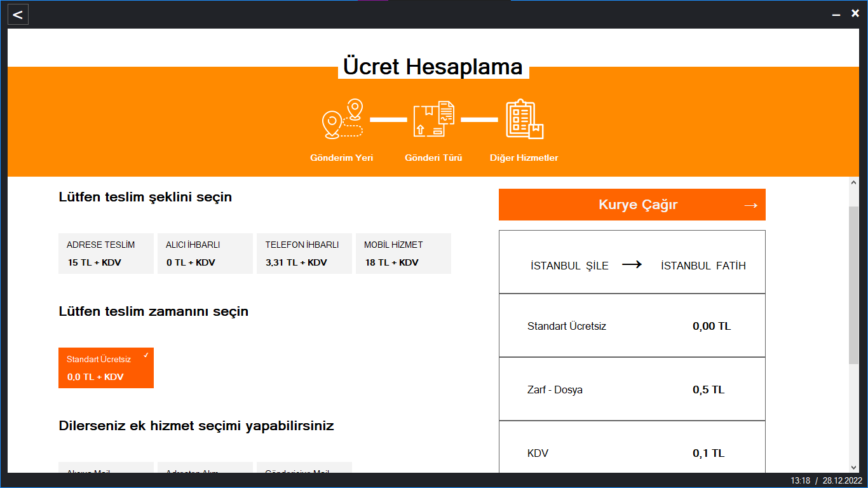The height and width of the screenshot is (488, 868).
Task: Click the Gönderim Yeri map pin icon
Action: [342, 119]
